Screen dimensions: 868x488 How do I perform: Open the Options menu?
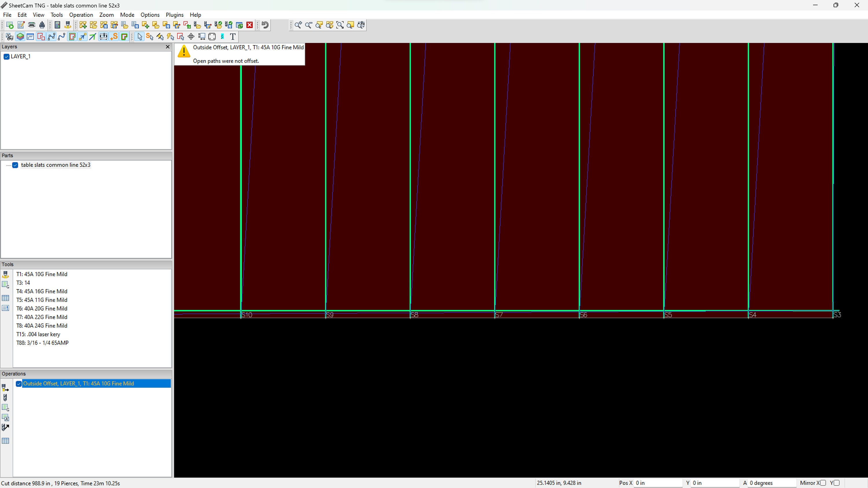coord(150,15)
